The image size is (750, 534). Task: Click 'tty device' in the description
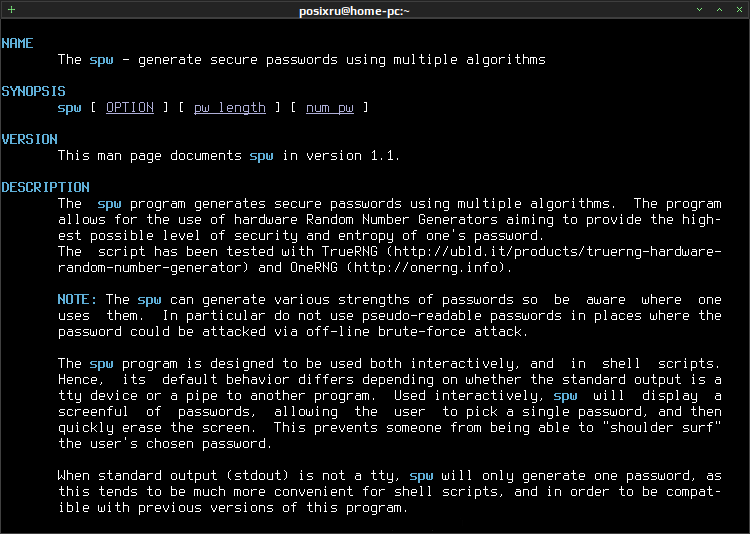point(98,396)
